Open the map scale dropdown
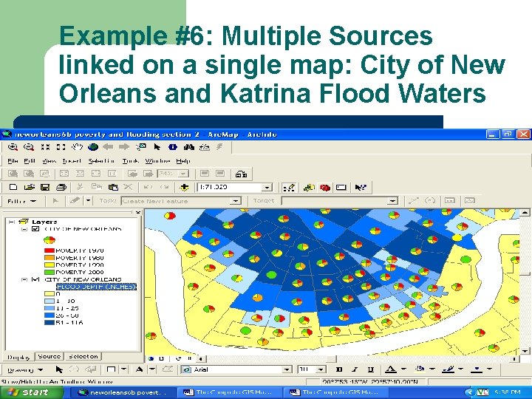532x399 pixels. (x=267, y=187)
